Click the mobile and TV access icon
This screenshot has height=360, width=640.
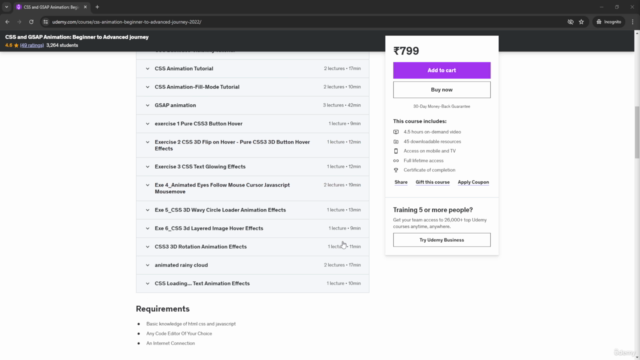[396, 151]
